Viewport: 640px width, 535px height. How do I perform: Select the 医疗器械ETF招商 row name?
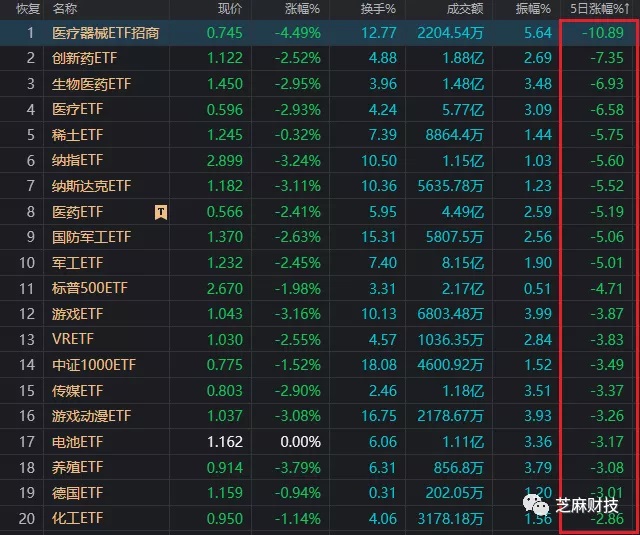105,33
